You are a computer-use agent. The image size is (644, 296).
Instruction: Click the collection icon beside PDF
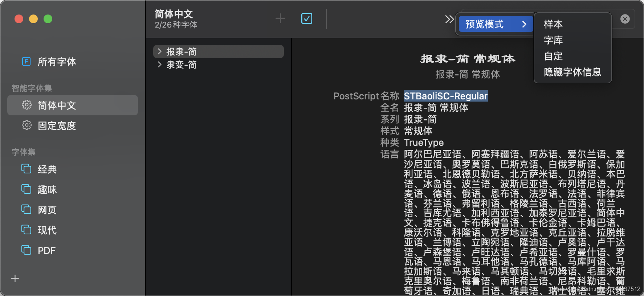pos(26,250)
